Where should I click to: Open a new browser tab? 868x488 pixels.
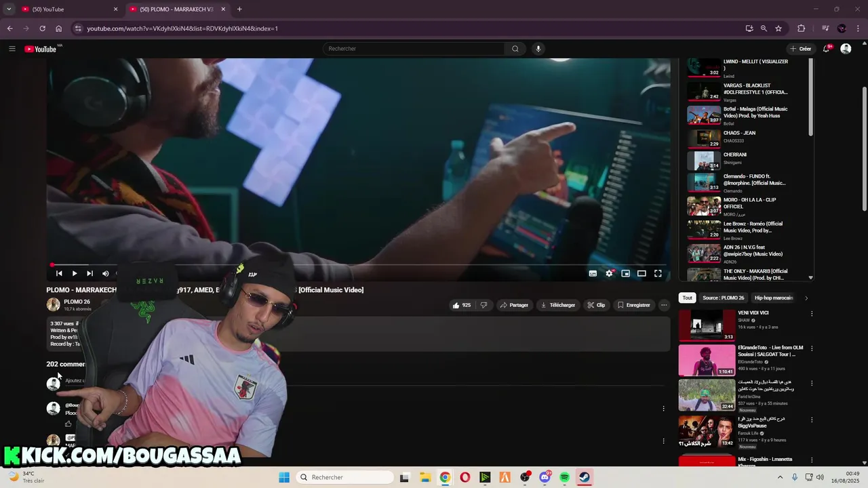click(239, 9)
